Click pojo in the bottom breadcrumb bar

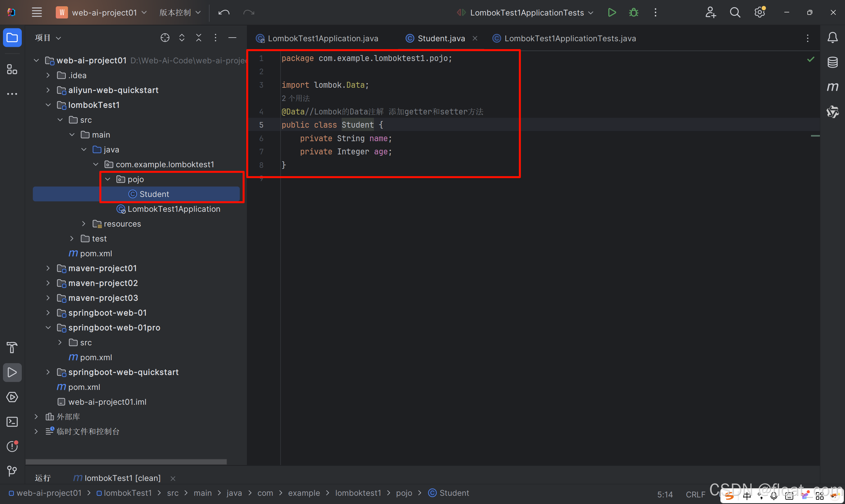coord(404,493)
